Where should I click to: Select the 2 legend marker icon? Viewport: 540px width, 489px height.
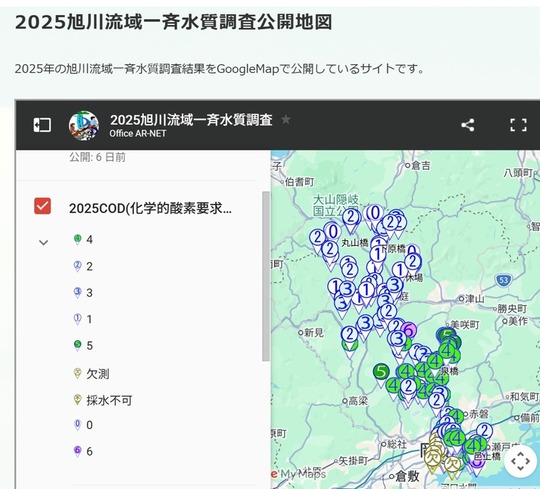(78, 266)
